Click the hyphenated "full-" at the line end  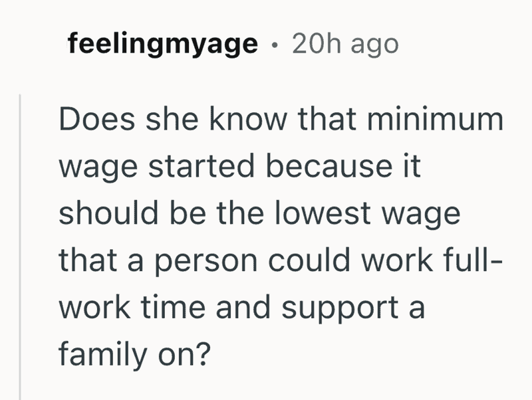pyautogui.click(x=473, y=261)
